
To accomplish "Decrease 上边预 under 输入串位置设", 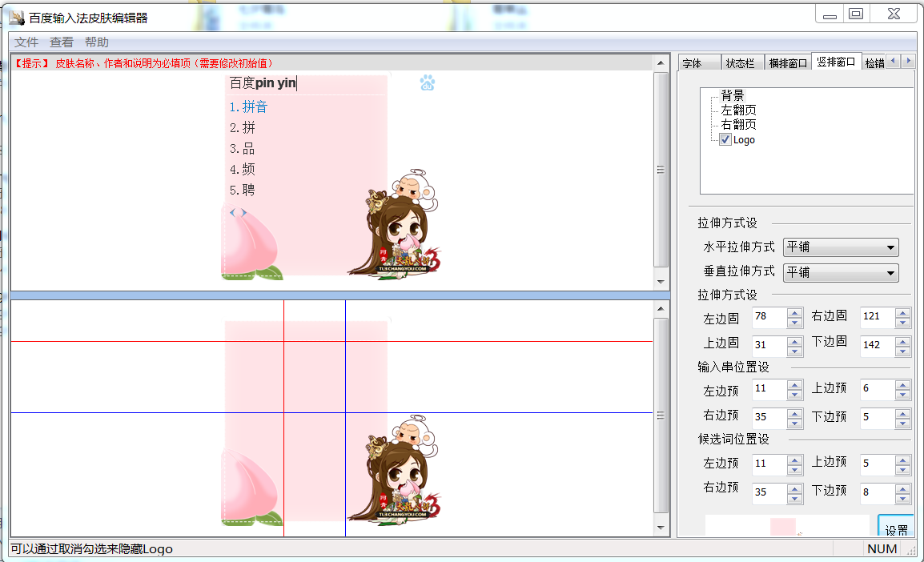I will coord(903,395).
